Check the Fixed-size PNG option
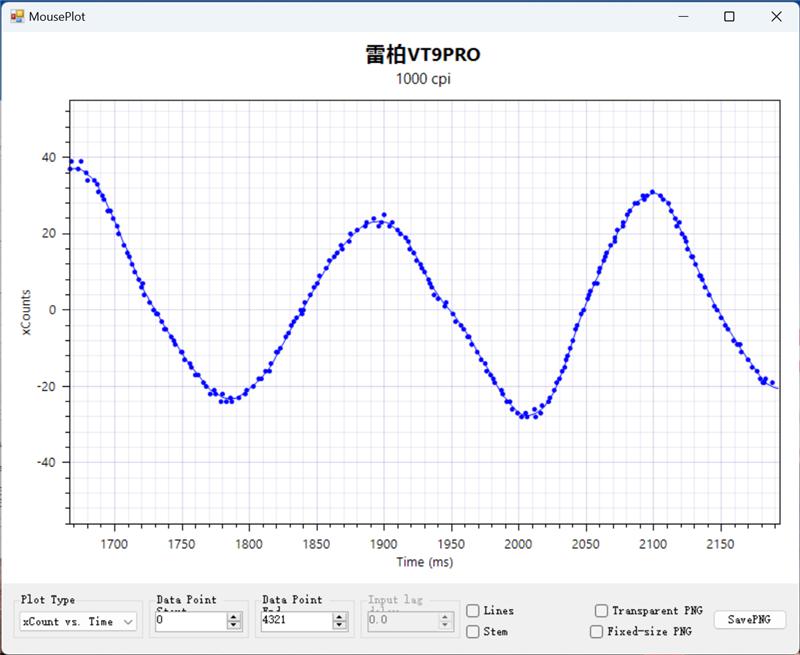This screenshot has width=800, height=655. click(x=596, y=632)
